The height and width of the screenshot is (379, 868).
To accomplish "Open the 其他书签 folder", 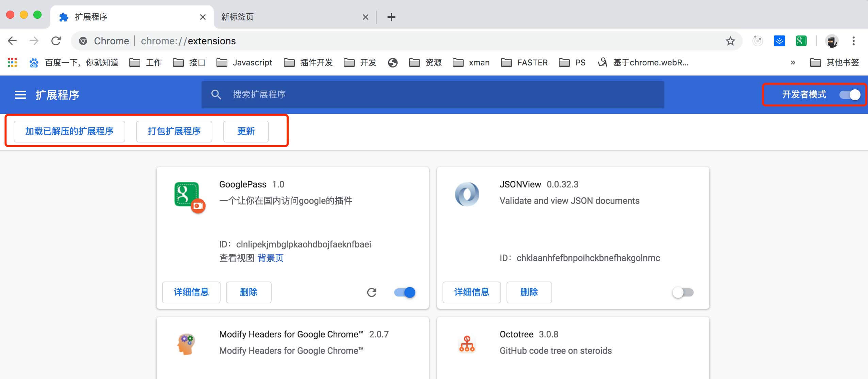I will (x=834, y=63).
